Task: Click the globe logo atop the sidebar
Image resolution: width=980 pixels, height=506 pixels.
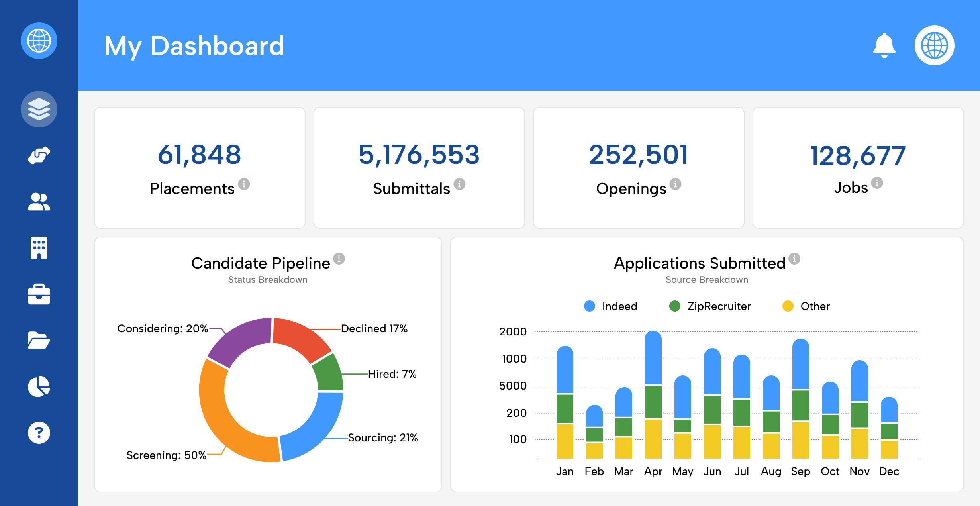Action: pyautogui.click(x=39, y=41)
